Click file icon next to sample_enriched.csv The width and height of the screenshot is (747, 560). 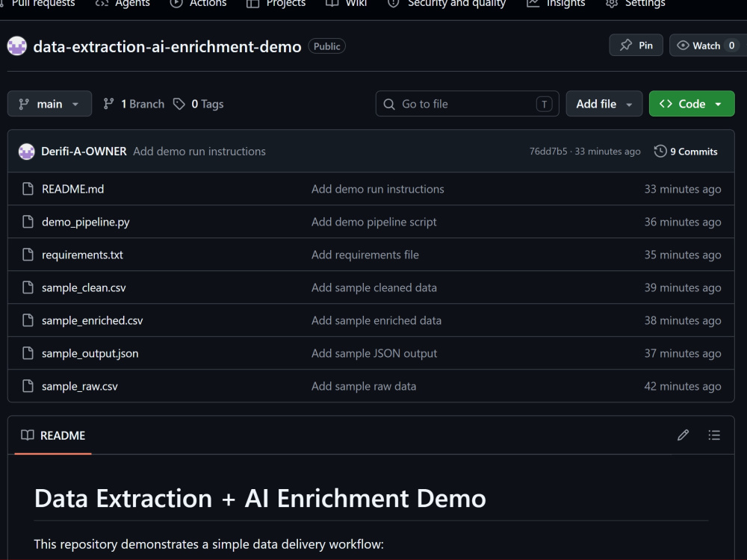tap(28, 320)
